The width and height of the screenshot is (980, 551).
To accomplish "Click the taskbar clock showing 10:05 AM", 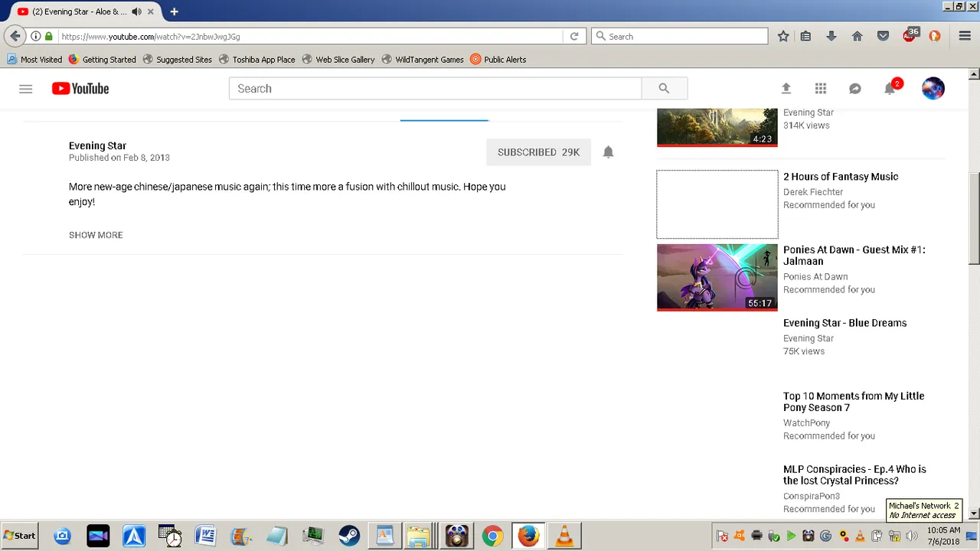I will pos(943,536).
